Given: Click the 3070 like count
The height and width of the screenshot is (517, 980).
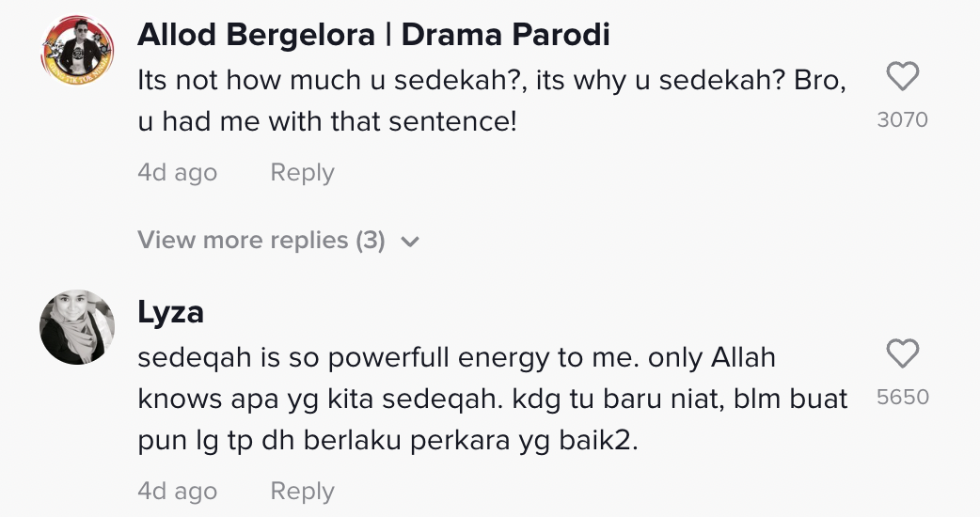Looking at the screenshot, I should coord(902,119).
